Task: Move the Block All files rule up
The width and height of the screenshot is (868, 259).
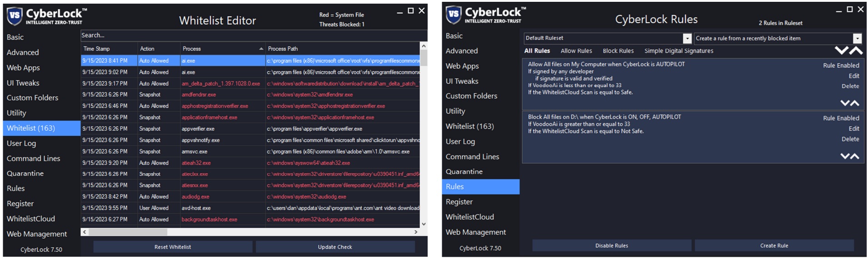Action: pyautogui.click(x=855, y=156)
